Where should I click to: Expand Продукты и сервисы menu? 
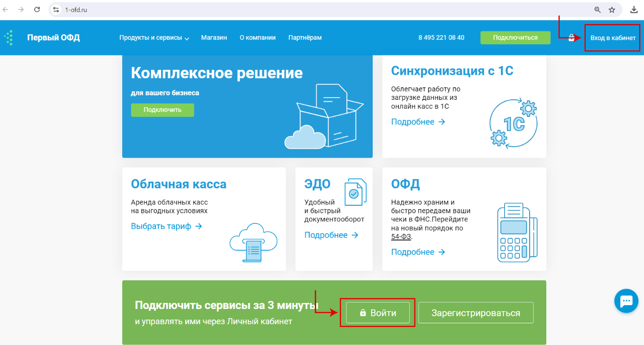click(154, 38)
